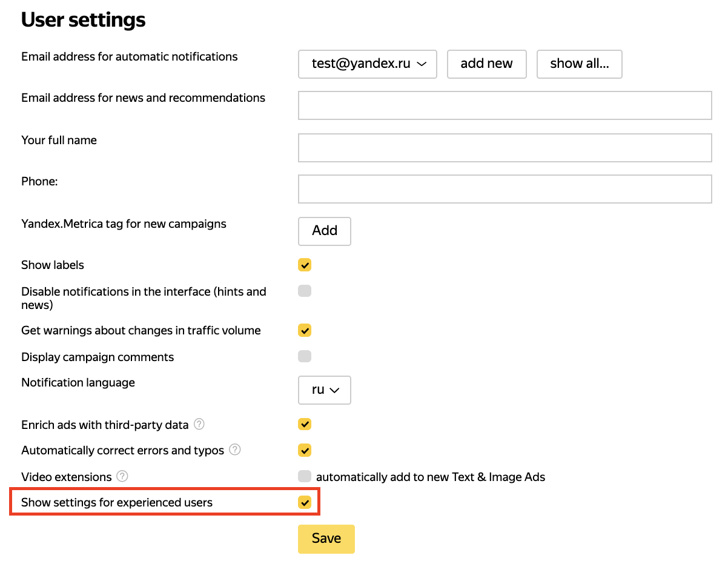
Task: Enable Disable notifications in the interface checkbox
Action: [305, 291]
